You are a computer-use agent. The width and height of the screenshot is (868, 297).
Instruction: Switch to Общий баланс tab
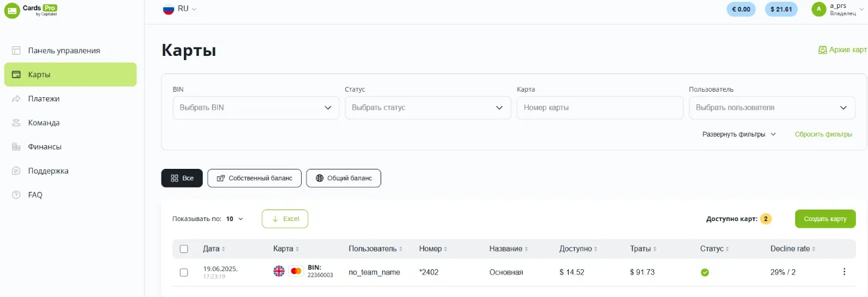tap(344, 178)
